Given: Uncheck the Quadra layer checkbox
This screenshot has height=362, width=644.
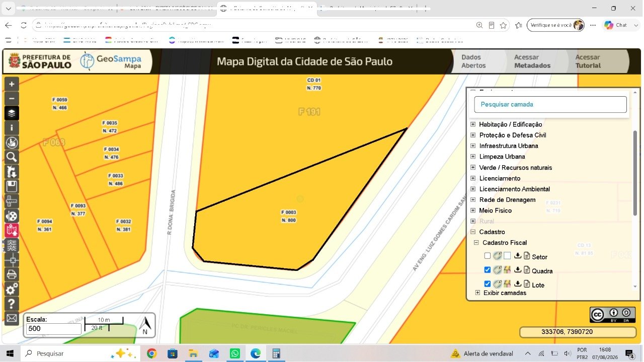Looking at the screenshot, I should click(487, 270).
